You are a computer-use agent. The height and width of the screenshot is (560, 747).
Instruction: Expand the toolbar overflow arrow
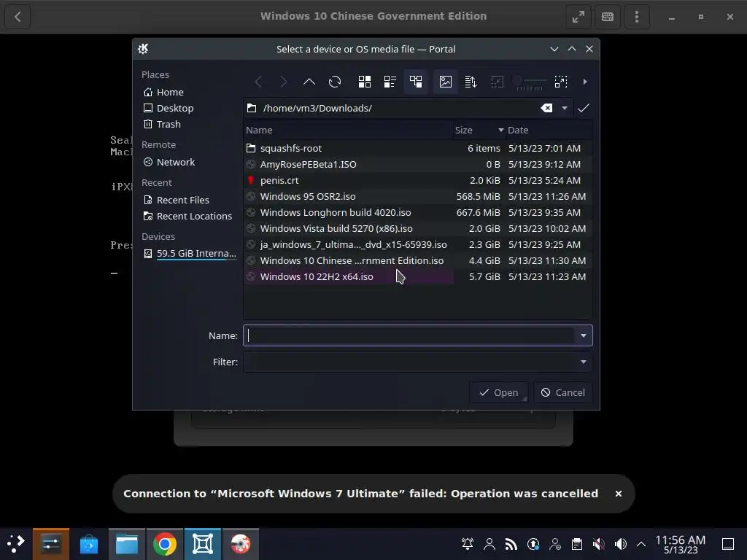(585, 82)
